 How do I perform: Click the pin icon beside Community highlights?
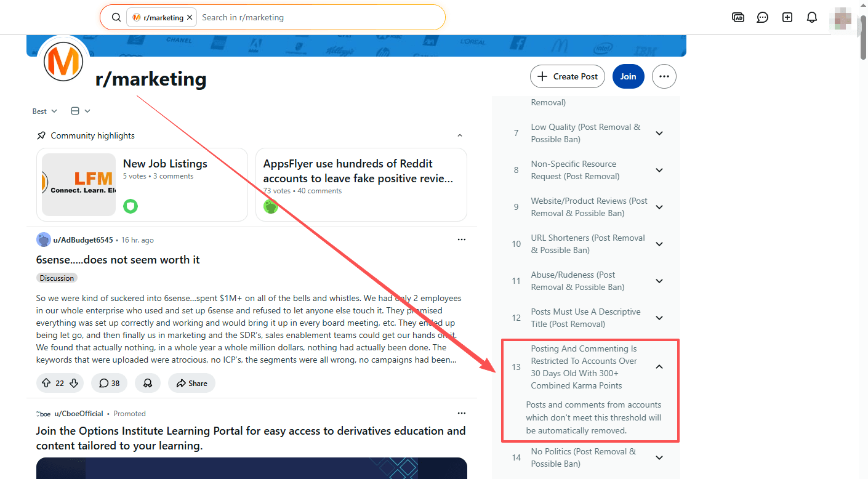coord(41,135)
